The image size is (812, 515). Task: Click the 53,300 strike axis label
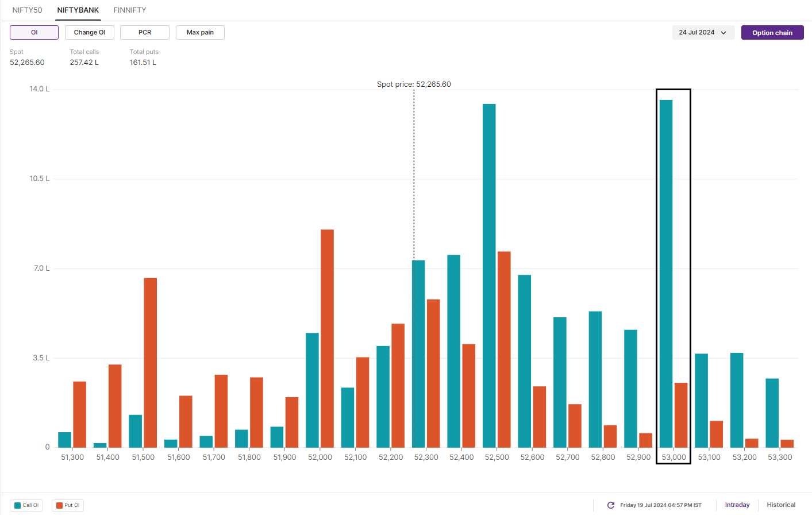click(780, 457)
